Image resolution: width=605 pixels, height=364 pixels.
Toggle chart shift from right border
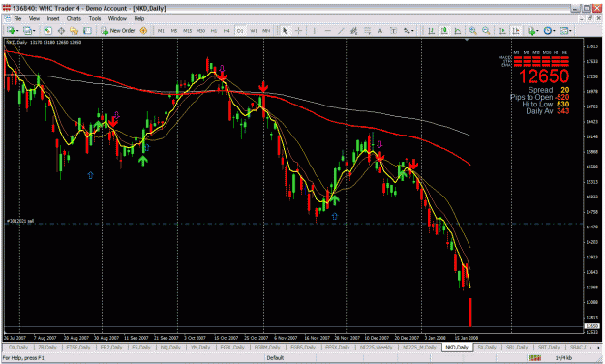coord(516,30)
